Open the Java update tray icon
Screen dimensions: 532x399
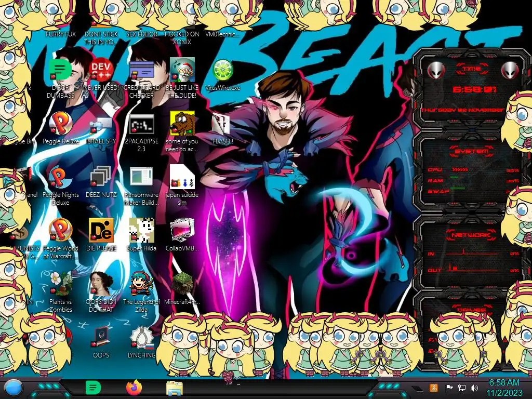click(434, 388)
